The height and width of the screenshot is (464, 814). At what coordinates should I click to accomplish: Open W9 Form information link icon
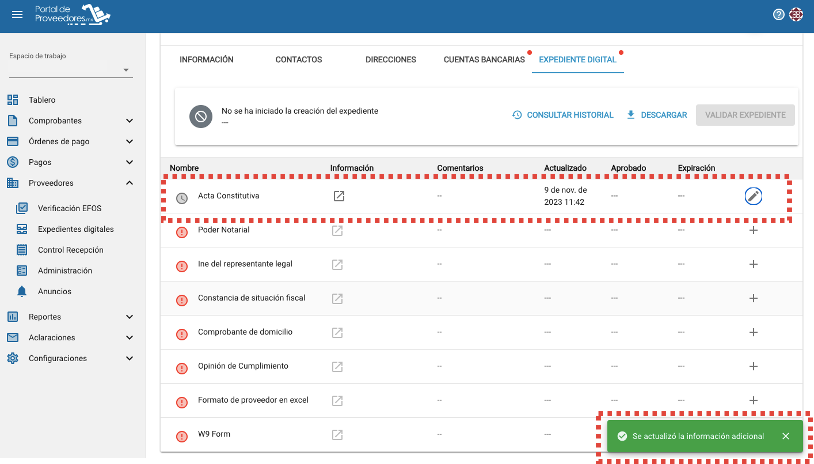click(337, 434)
